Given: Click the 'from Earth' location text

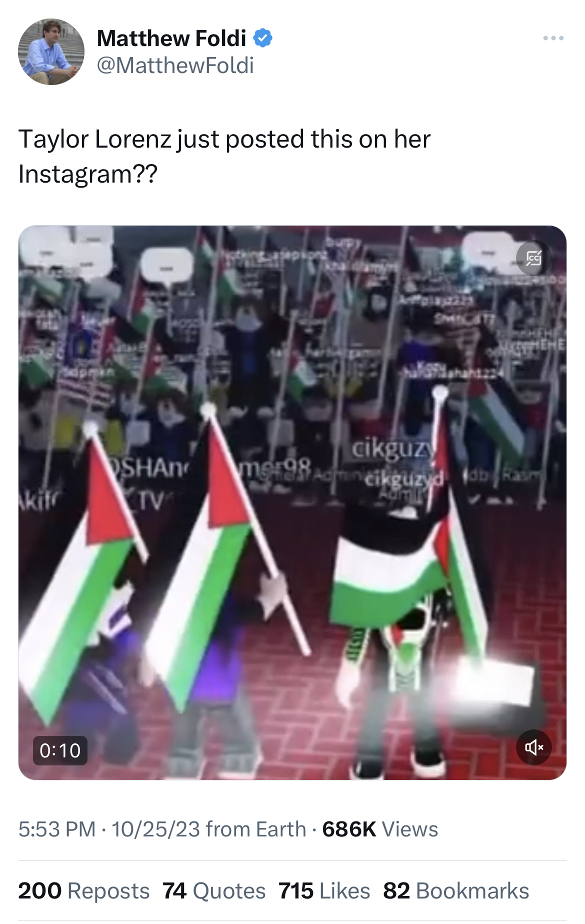Looking at the screenshot, I should point(256,829).
